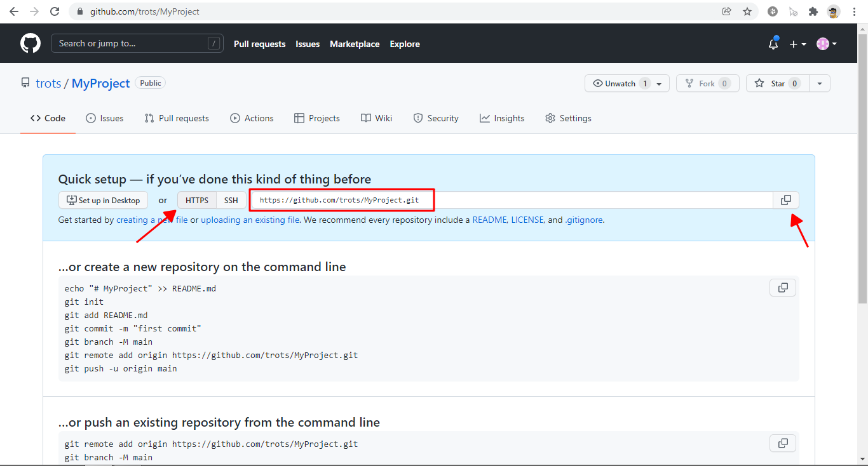Click the paper plane extension icon in toolbar

(793, 11)
